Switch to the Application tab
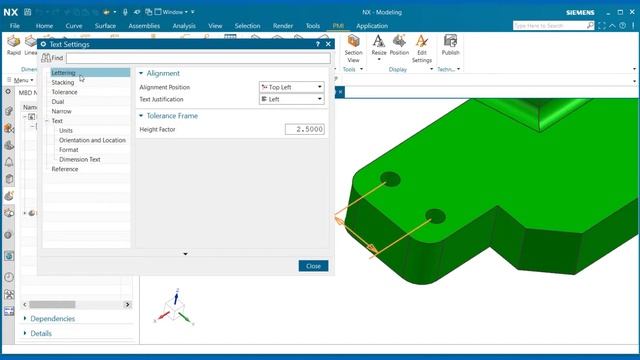This screenshot has height=360, width=640. [372, 26]
